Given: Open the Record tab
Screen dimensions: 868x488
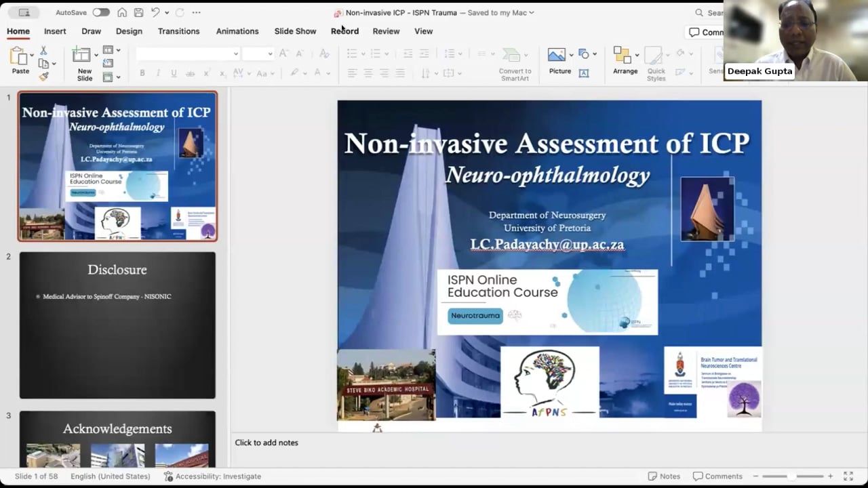Looking at the screenshot, I should tap(344, 31).
